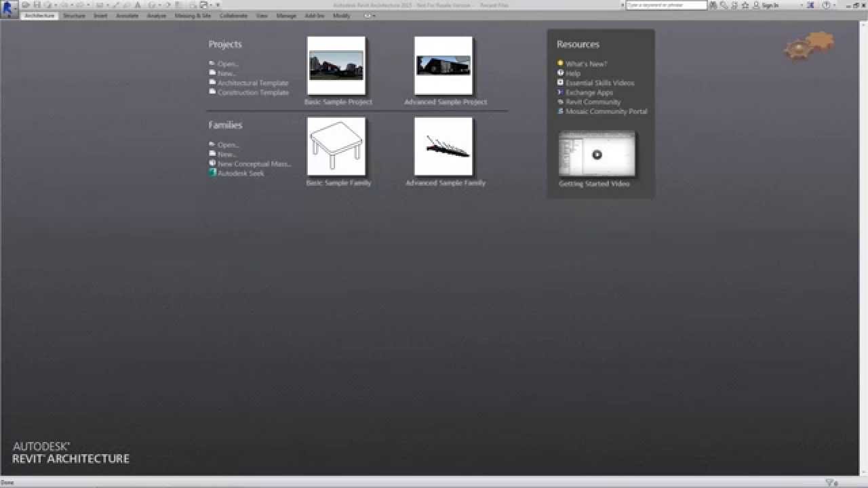Open the Manage ribbon tab
The image size is (868, 488).
286,15
